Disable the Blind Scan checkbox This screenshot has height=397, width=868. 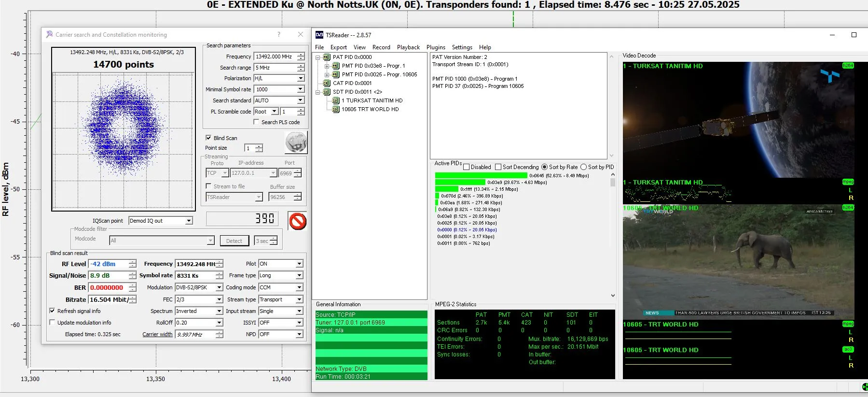208,138
